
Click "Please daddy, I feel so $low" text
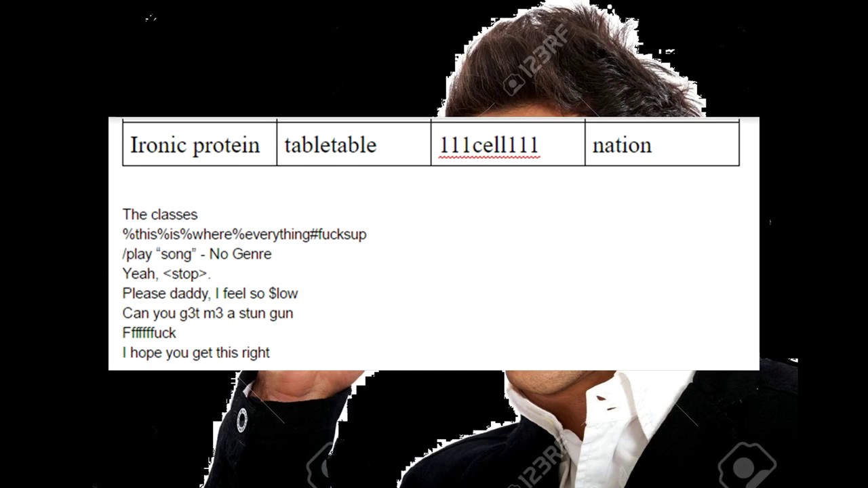tap(210, 293)
